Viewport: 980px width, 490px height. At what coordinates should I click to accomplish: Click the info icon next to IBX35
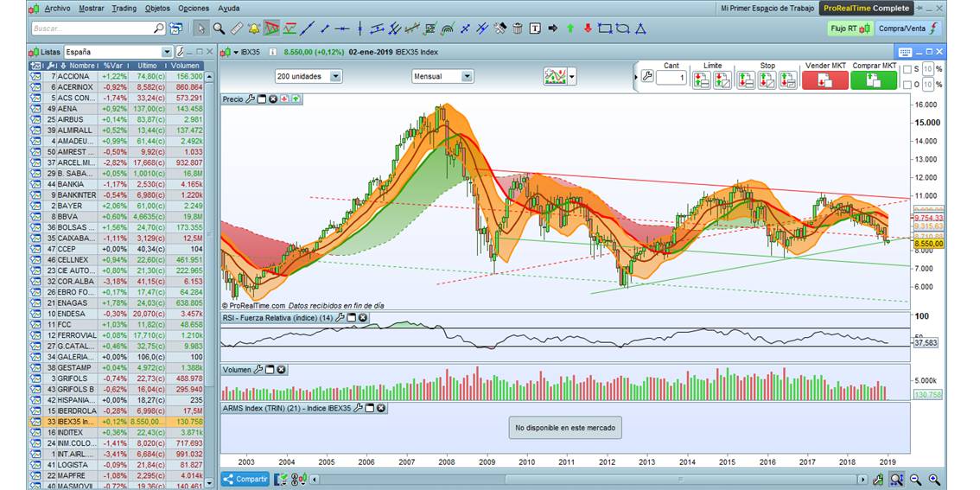[x=272, y=53]
